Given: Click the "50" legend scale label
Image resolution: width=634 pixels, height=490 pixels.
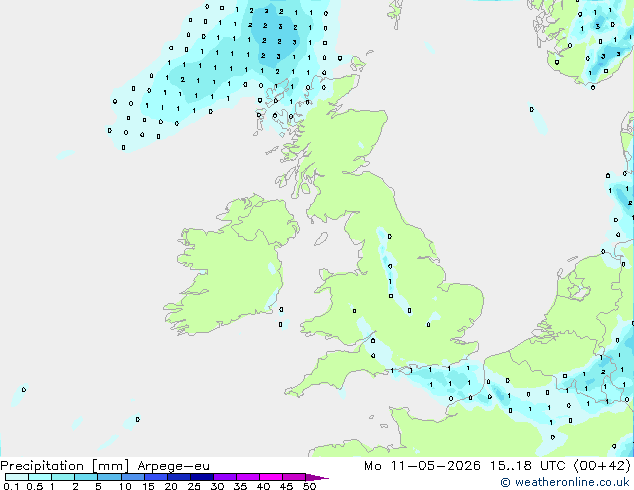Looking at the screenshot, I should click(309, 486).
